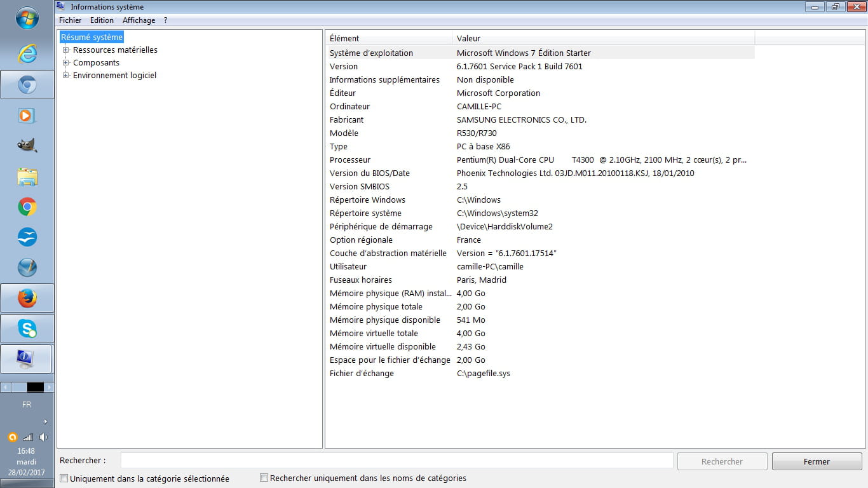Click the model value R530/R730

pos(477,133)
